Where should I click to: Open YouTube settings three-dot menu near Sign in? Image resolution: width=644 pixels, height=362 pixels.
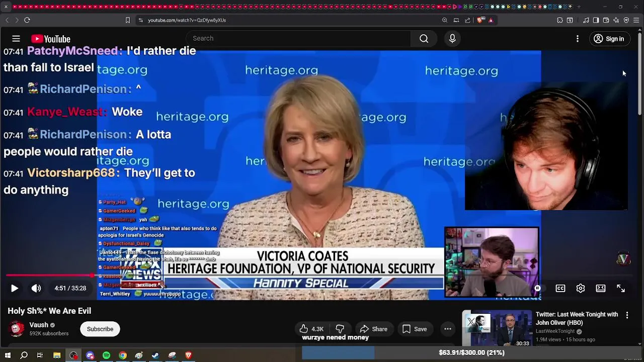pos(578,39)
